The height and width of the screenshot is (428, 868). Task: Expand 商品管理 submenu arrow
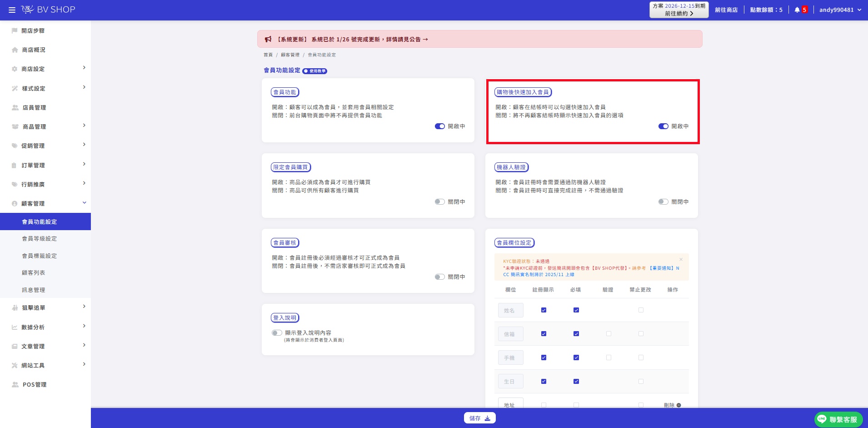tap(84, 126)
